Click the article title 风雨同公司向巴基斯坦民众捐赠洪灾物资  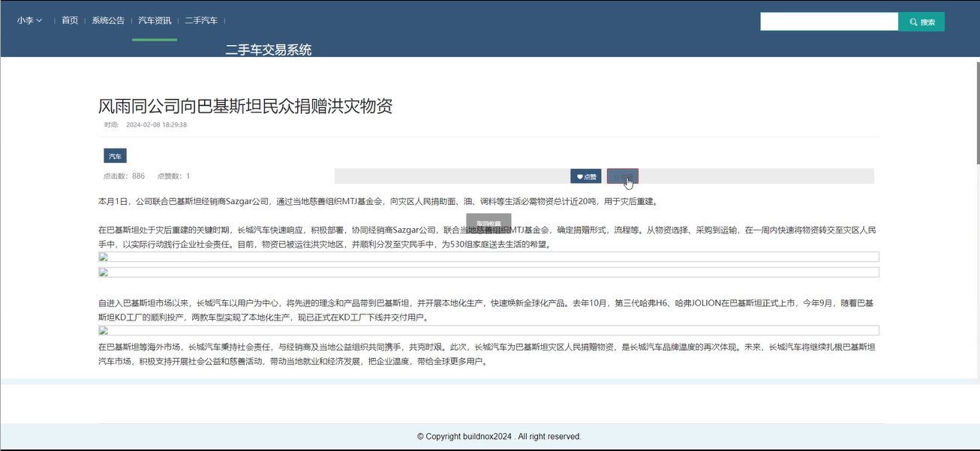coord(245,106)
